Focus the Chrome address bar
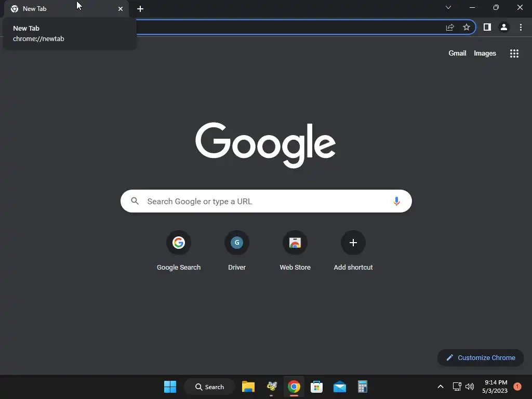532x399 pixels. (288, 27)
